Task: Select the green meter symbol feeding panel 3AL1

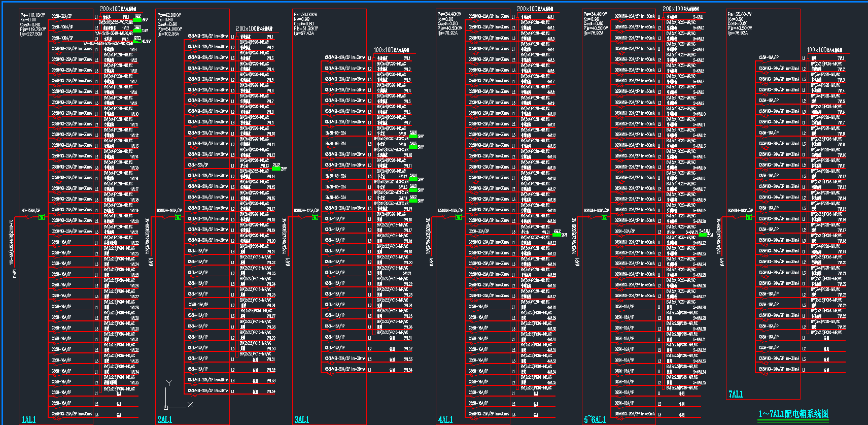Action: click(x=315, y=217)
